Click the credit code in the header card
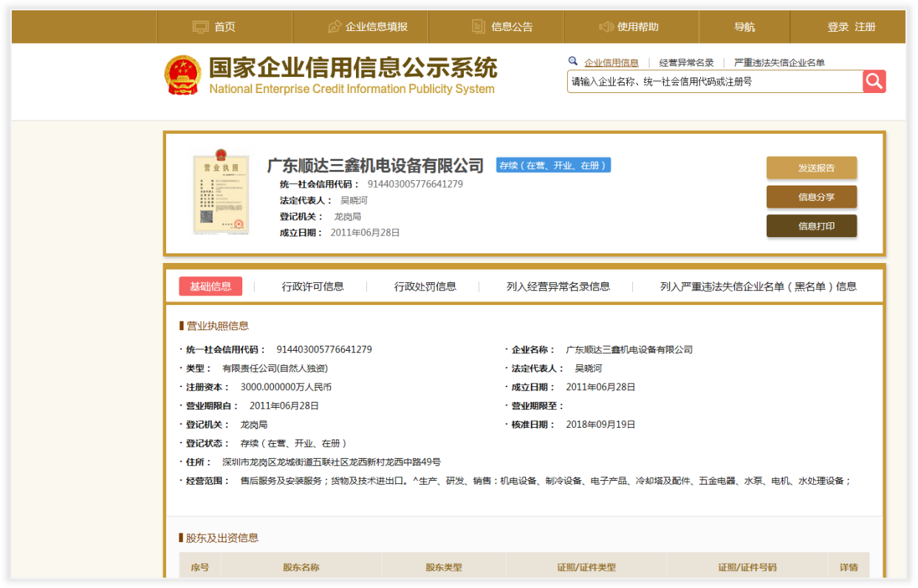This screenshot has height=588, width=918. (415, 184)
